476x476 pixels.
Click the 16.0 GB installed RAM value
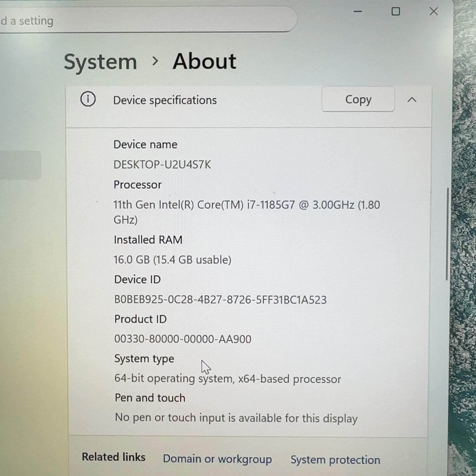click(x=172, y=260)
